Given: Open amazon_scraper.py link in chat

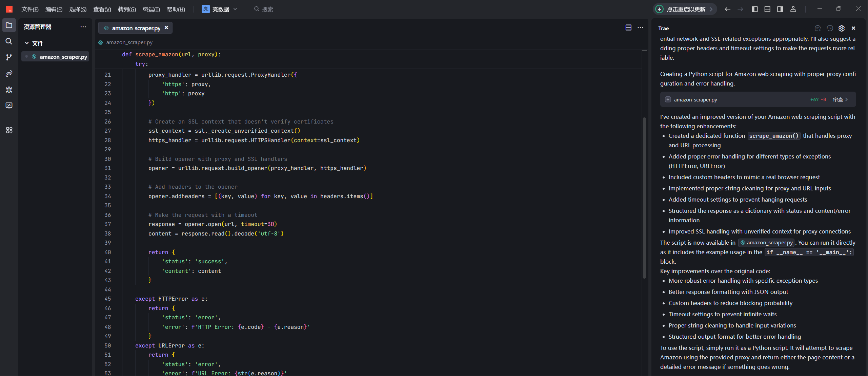Looking at the screenshot, I should point(766,243).
